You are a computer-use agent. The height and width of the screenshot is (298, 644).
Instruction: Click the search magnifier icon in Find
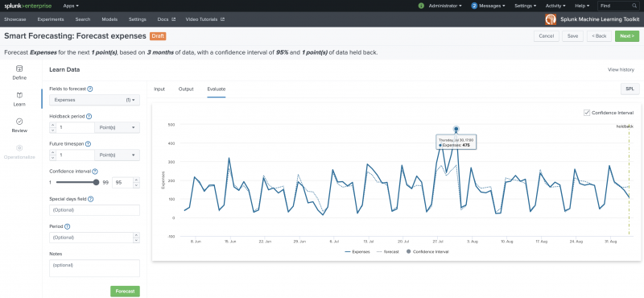pyautogui.click(x=634, y=6)
